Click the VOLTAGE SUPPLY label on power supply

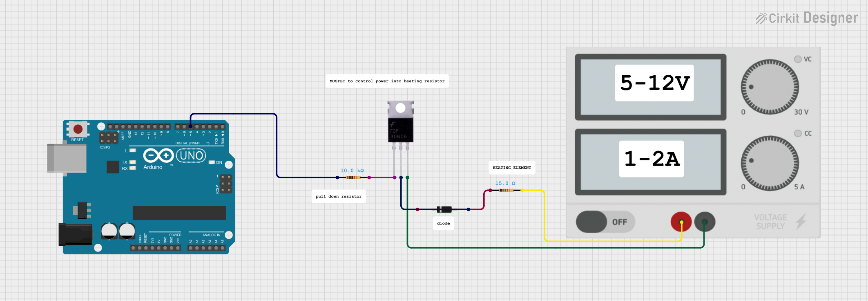pos(770,222)
